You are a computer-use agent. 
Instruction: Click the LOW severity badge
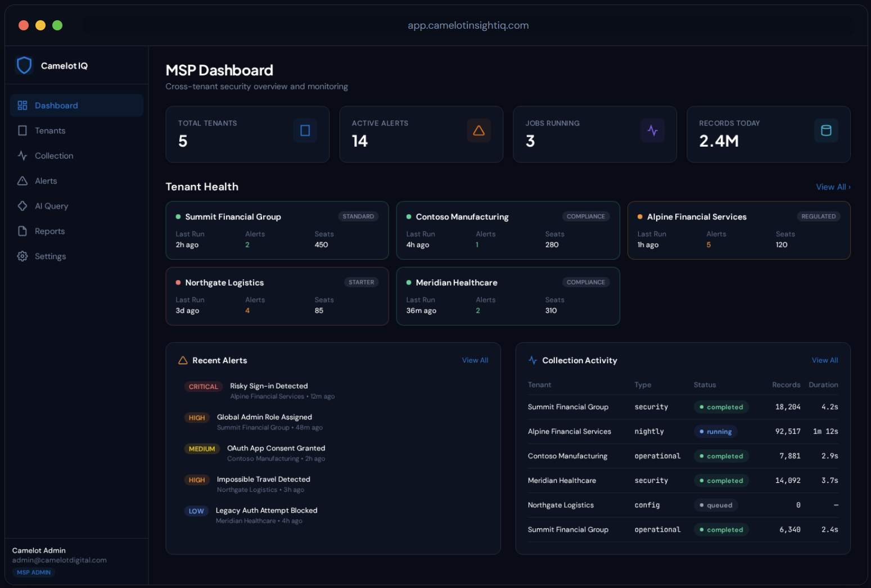tap(196, 511)
